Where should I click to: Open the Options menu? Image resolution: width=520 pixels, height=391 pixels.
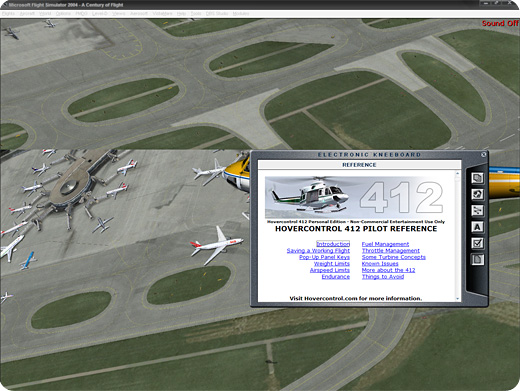point(63,14)
